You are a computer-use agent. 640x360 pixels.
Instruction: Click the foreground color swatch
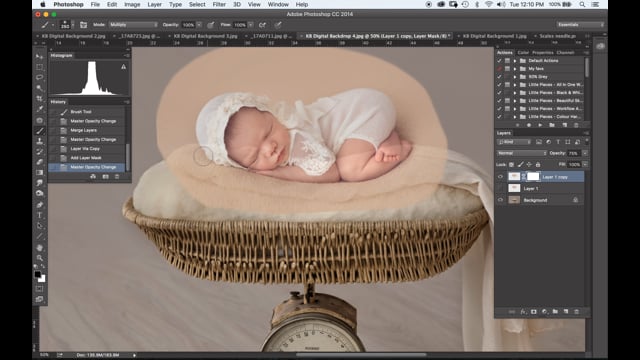click(38, 274)
